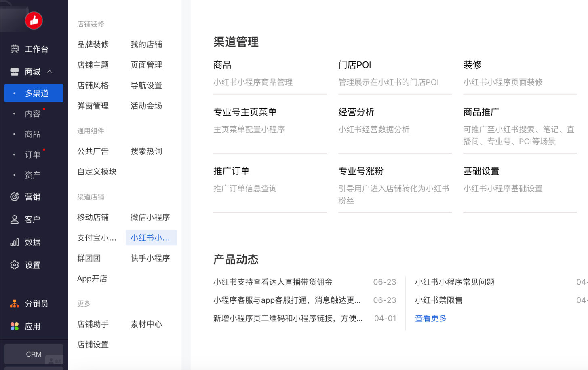Image resolution: width=588 pixels, height=370 pixels.
Task: Collapse the 商城 menu chevron
Action: click(x=50, y=72)
